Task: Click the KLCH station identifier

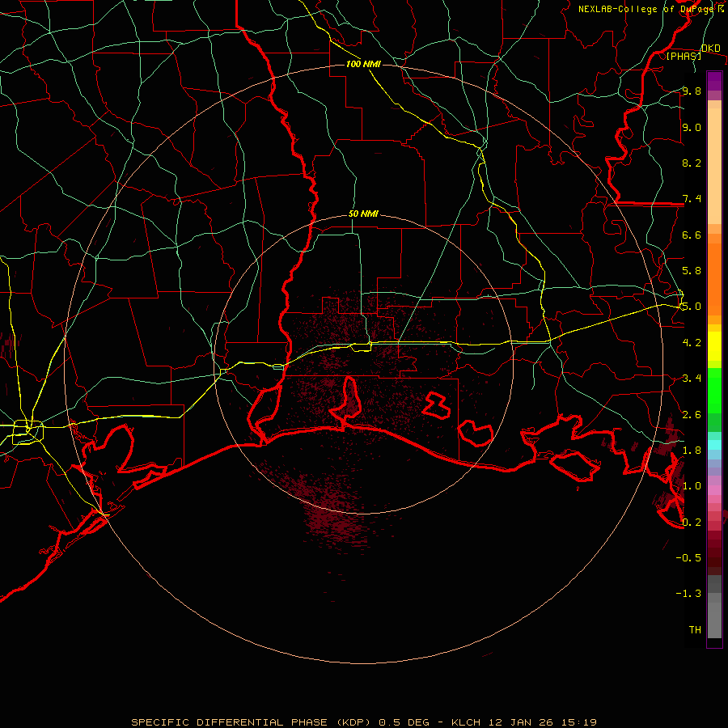Action: [x=467, y=722]
